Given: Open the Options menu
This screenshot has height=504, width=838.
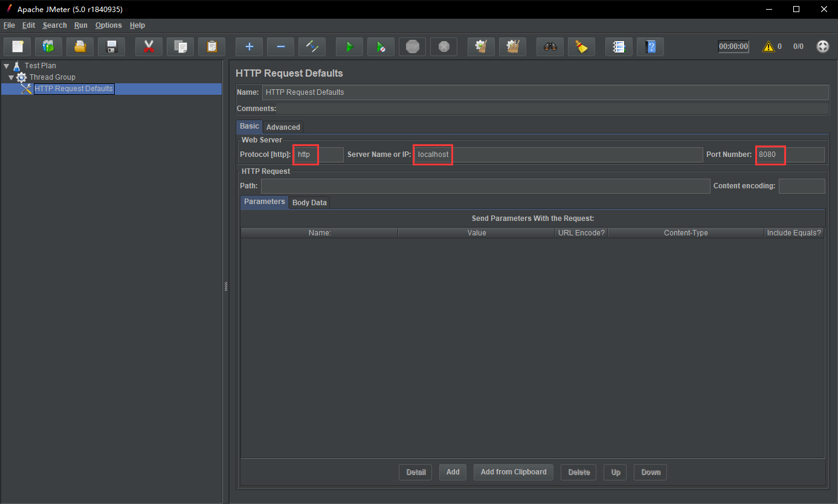Looking at the screenshot, I should 108,25.
